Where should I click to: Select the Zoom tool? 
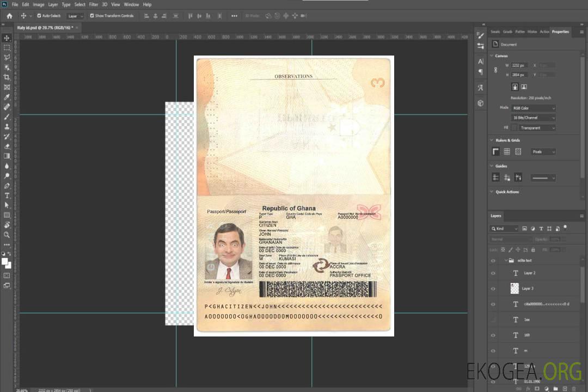click(x=7, y=235)
